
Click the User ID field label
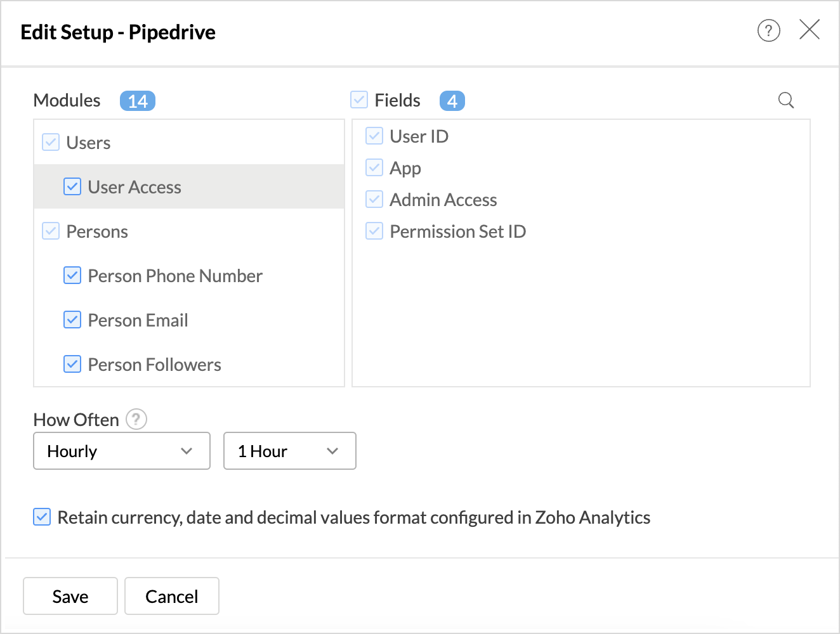[x=419, y=136]
